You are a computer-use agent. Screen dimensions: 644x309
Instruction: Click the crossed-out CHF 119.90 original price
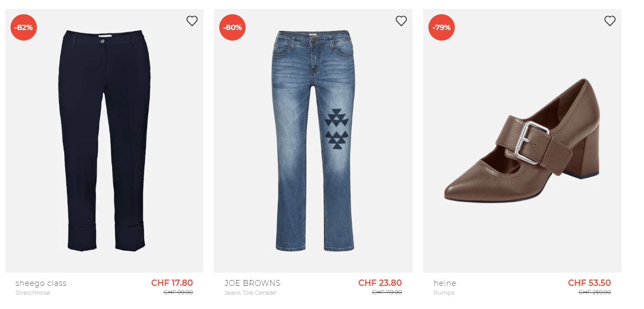(387, 293)
